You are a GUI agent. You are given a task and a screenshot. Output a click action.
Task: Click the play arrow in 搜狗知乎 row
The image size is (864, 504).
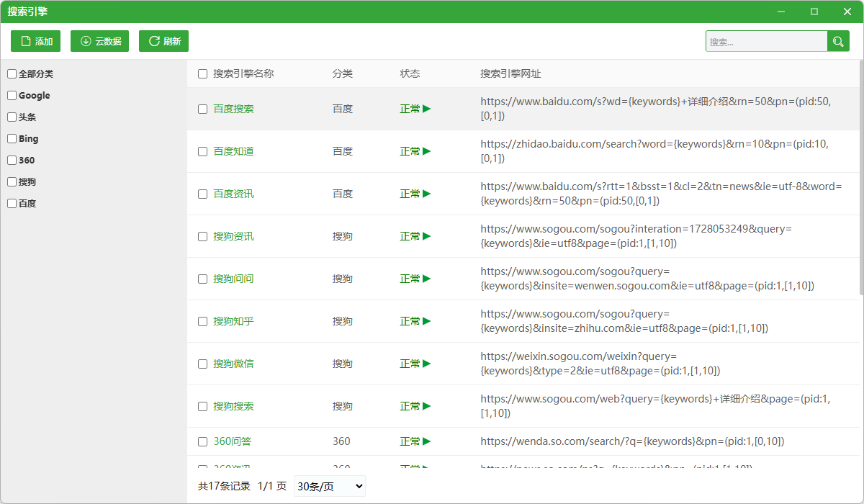coord(427,321)
